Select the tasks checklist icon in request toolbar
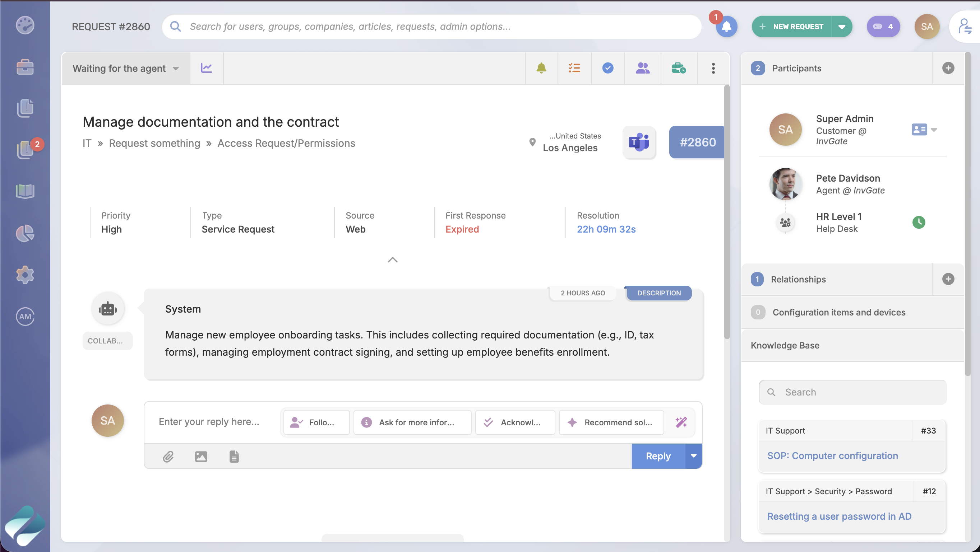This screenshot has height=552, width=980. 574,68
